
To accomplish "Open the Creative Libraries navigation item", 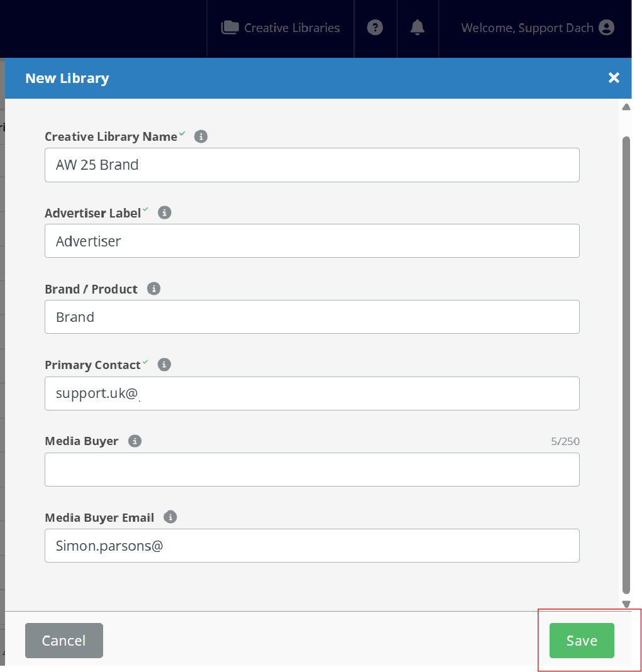I will point(281,28).
